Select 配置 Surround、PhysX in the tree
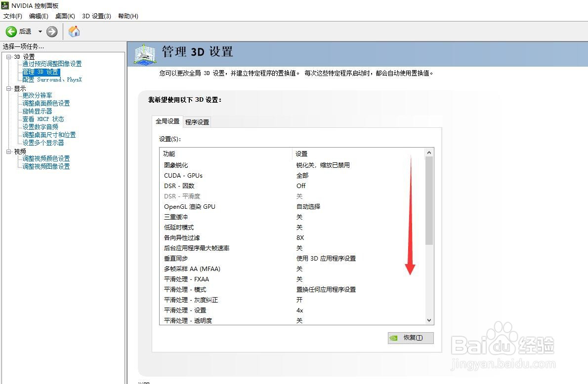The image size is (588, 384). 52,79
